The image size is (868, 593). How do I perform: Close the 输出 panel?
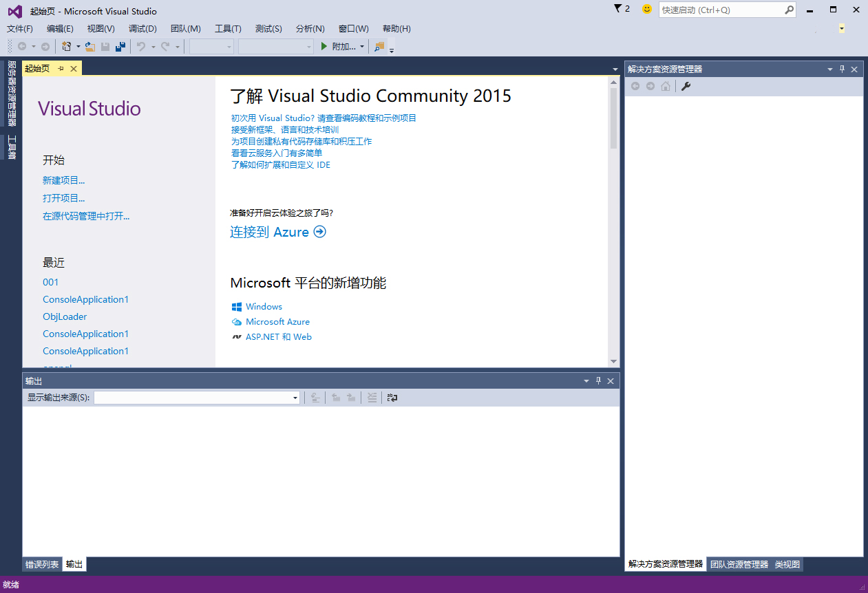pyautogui.click(x=611, y=380)
